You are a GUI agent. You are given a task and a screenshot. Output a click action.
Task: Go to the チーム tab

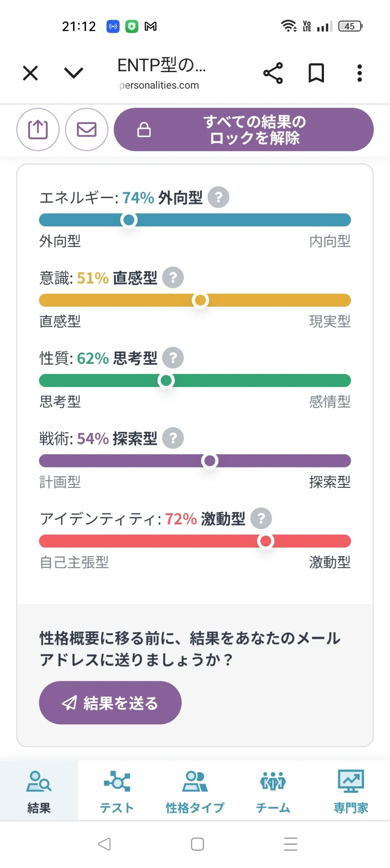pos(273,791)
